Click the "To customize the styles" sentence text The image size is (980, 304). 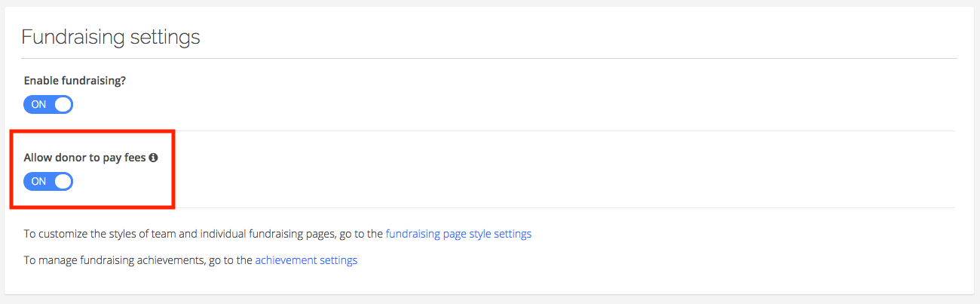click(204, 234)
